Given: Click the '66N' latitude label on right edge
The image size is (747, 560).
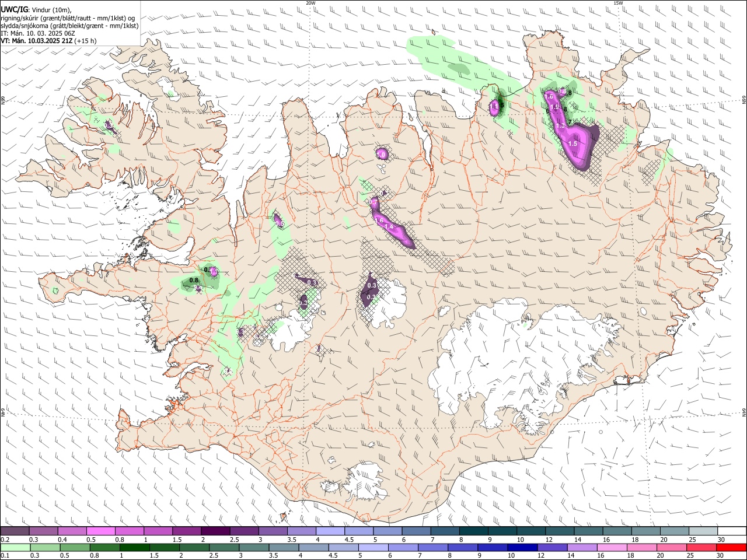Looking at the screenshot, I should click(x=744, y=100).
